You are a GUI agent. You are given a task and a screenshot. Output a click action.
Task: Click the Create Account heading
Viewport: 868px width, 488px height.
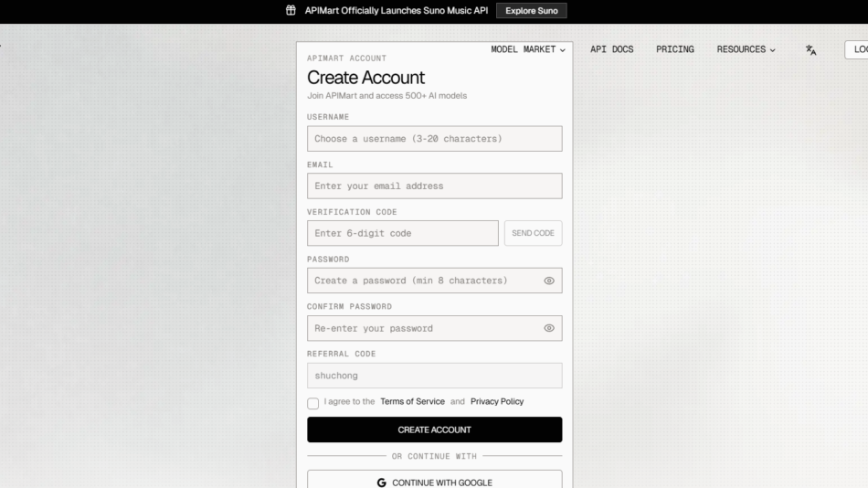[365, 78]
